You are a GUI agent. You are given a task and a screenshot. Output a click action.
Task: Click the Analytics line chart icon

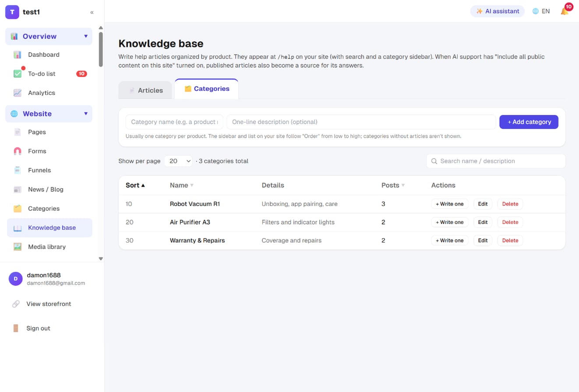tap(18, 93)
